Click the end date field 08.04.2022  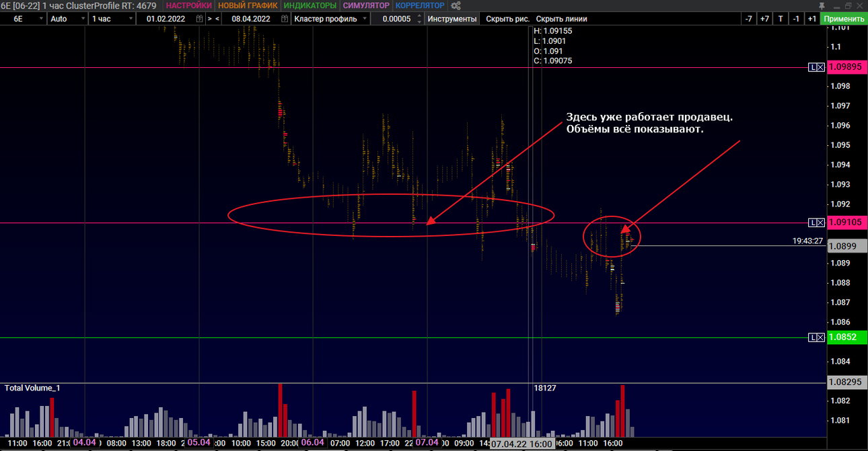[x=251, y=19]
